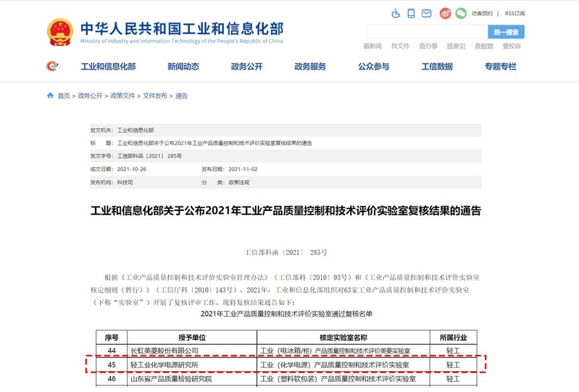Open the Weibo social icon
Screen dimensions: 579x392
(446, 13)
